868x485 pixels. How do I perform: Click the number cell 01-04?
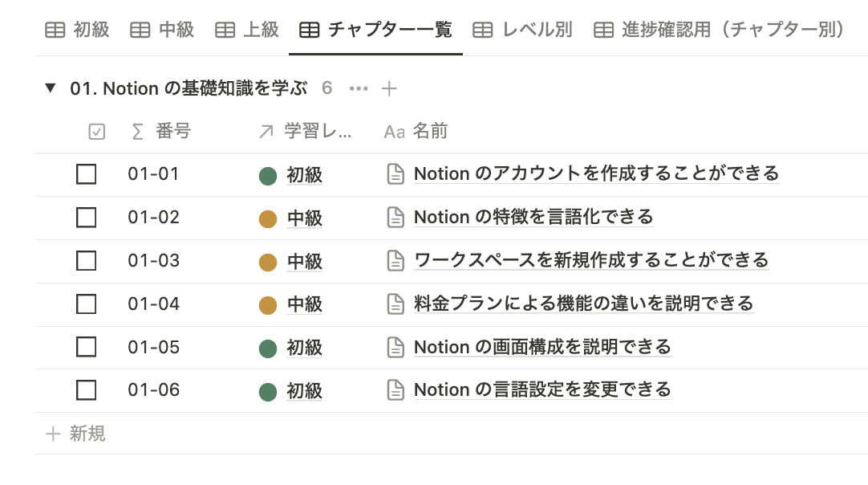tap(153, 304)
